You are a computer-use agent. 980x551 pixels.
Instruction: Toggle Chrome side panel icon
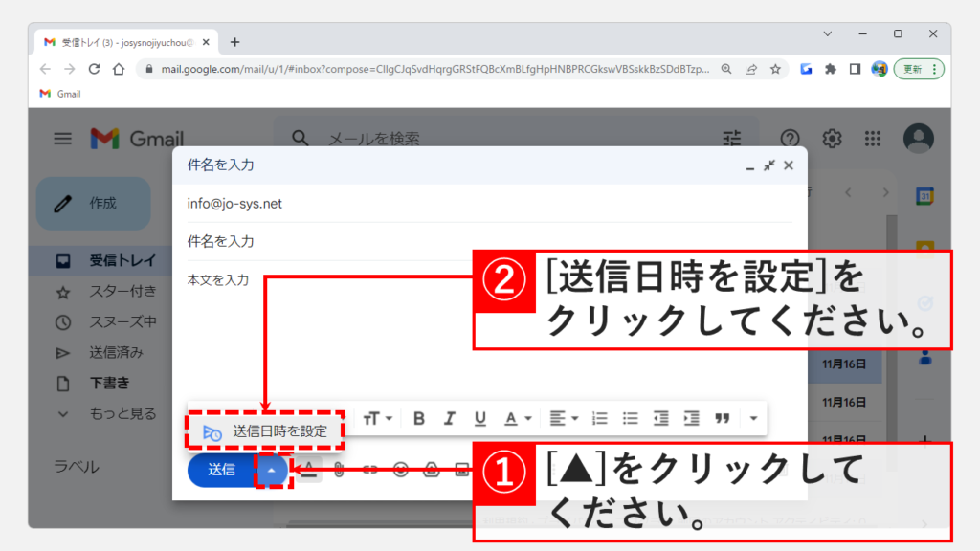(855, 69)
